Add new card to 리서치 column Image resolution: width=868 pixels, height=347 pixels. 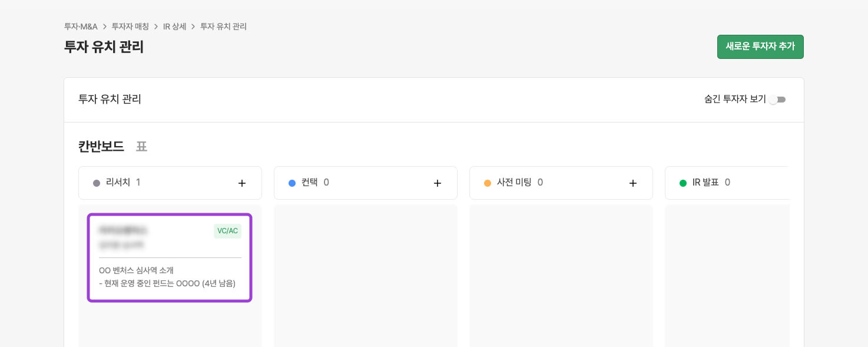(242, 183)
